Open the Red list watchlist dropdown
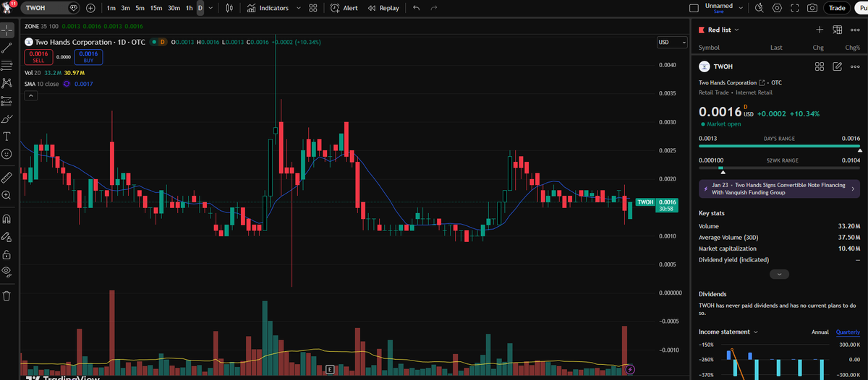Image resolution: width=868 pixels, height=380 pixels. point(719,30)
